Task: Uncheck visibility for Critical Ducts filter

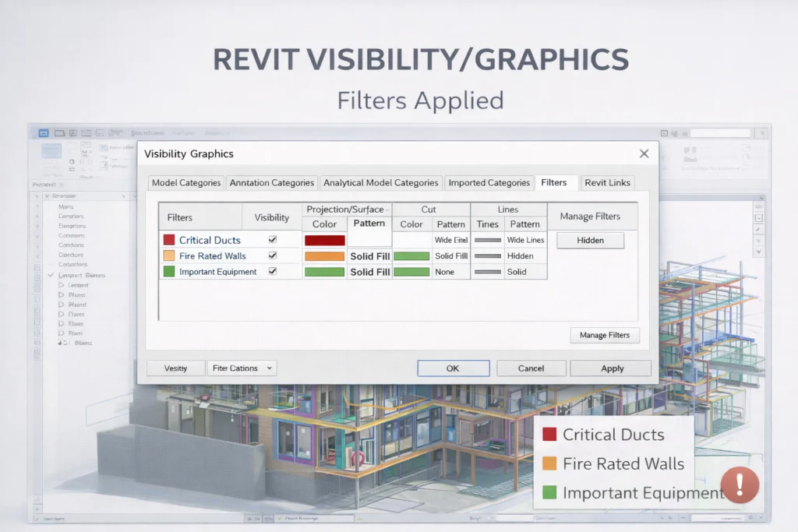Action: pos(274,239)
